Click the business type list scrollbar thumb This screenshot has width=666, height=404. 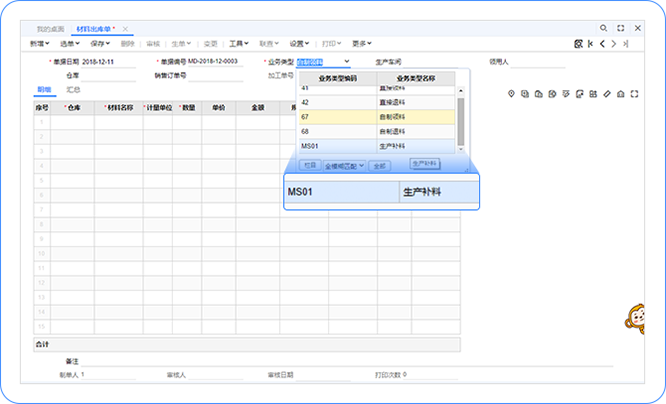tap(460, 121)
